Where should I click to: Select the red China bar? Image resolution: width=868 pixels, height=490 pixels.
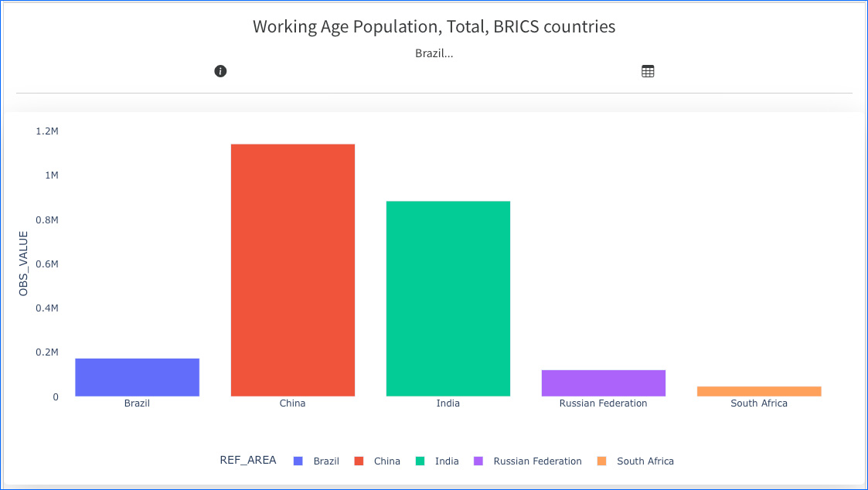tap(293, 271)
